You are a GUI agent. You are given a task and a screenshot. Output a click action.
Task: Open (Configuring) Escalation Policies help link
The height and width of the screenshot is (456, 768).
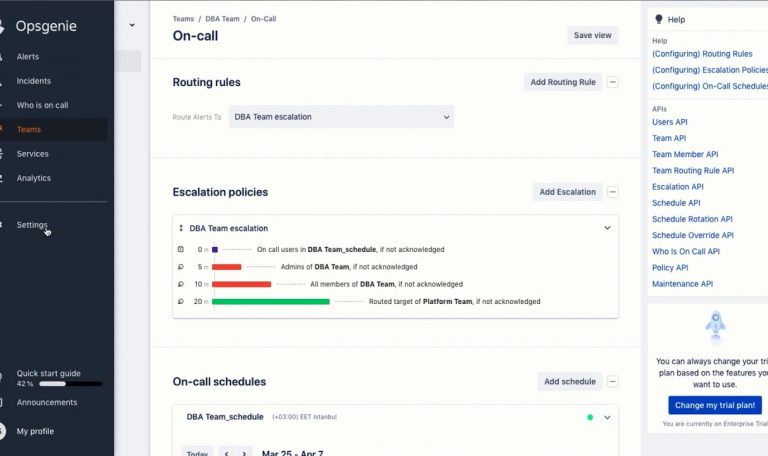pos(710,70)
